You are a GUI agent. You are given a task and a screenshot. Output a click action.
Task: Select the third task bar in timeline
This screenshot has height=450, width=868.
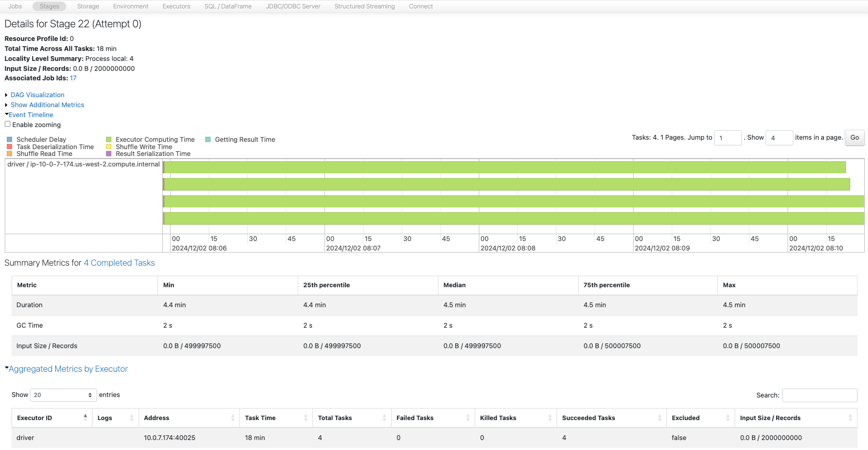pos(514,201)
